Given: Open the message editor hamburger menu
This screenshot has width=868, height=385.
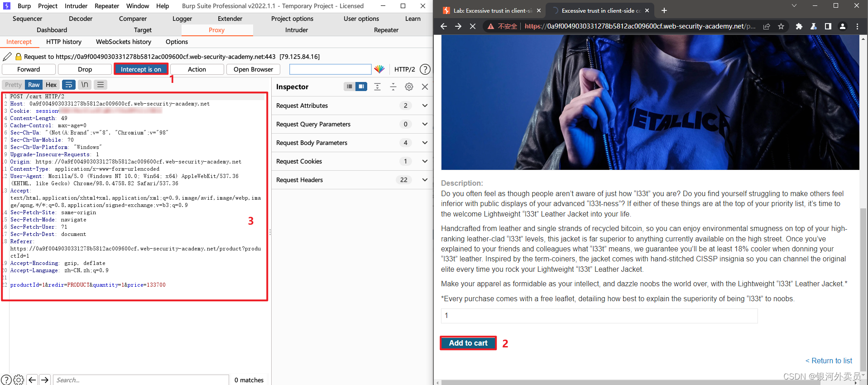Looking at the screenshot, I should pos(101,85).
